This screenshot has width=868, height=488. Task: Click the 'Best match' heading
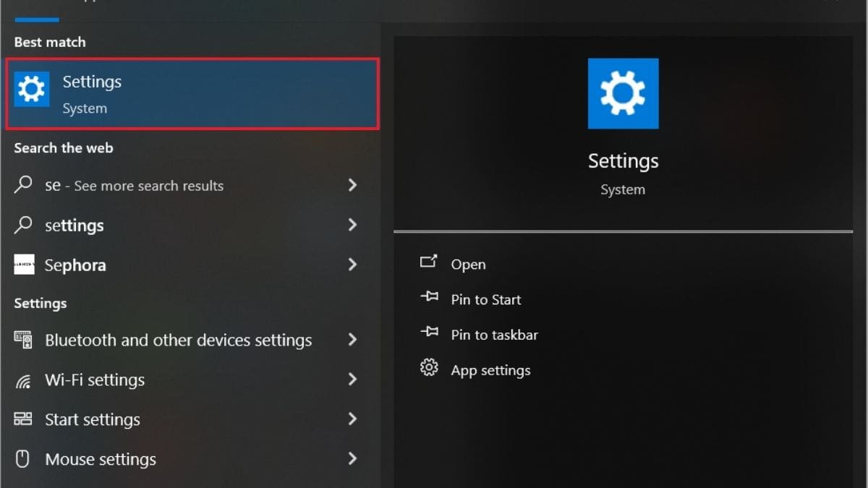click(50, 42)
